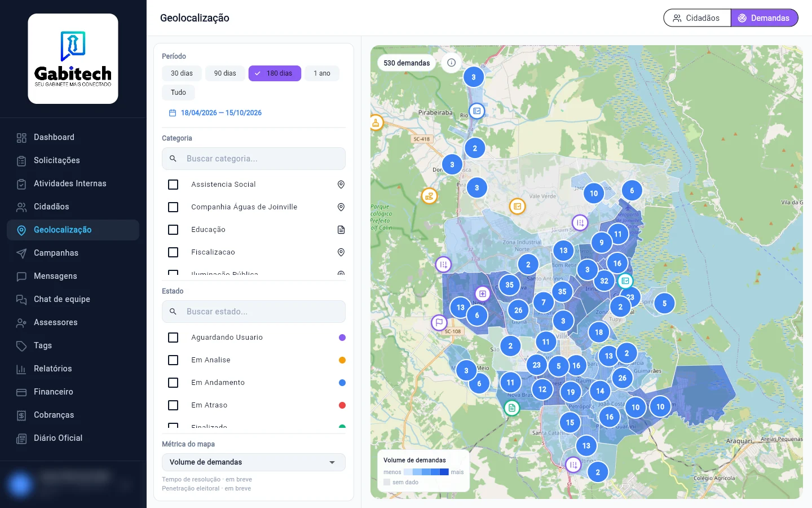Open Dashboard from the sidebar
The width and height of the screenshot is (812, 508).
[x=73, y=137]
